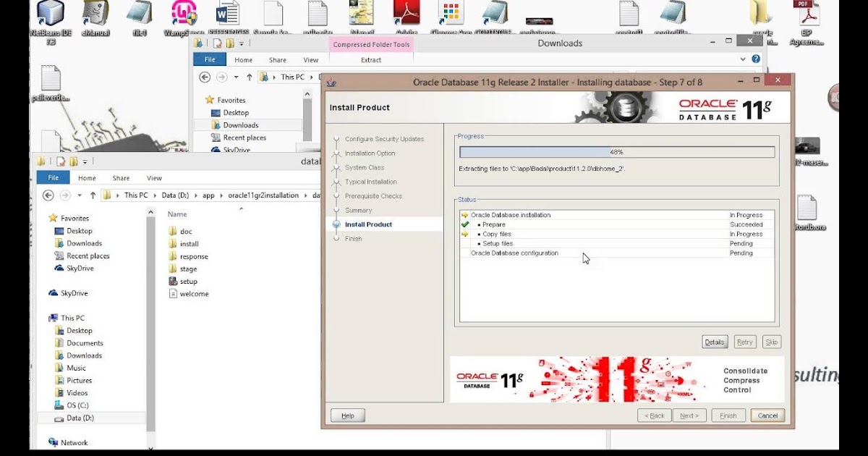Open File menu in Downloads window
Screen dimensions: 868x456
pos(210,60)
